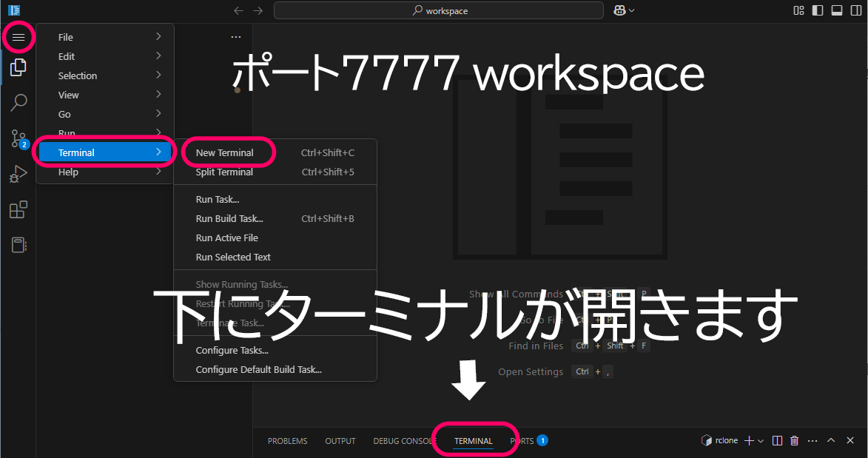The height and width of the screenshot is (458, 868).
Task: Go back using the left arrow
Action: (238, 10)
